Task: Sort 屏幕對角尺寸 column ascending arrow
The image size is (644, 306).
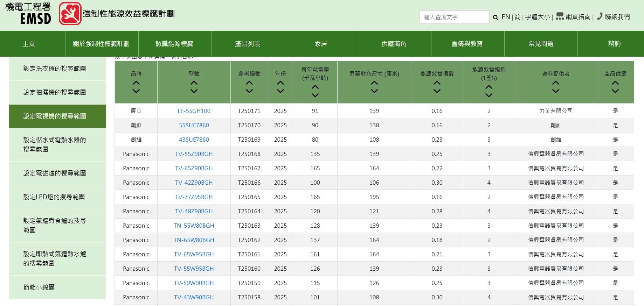Action: (374, 83)
